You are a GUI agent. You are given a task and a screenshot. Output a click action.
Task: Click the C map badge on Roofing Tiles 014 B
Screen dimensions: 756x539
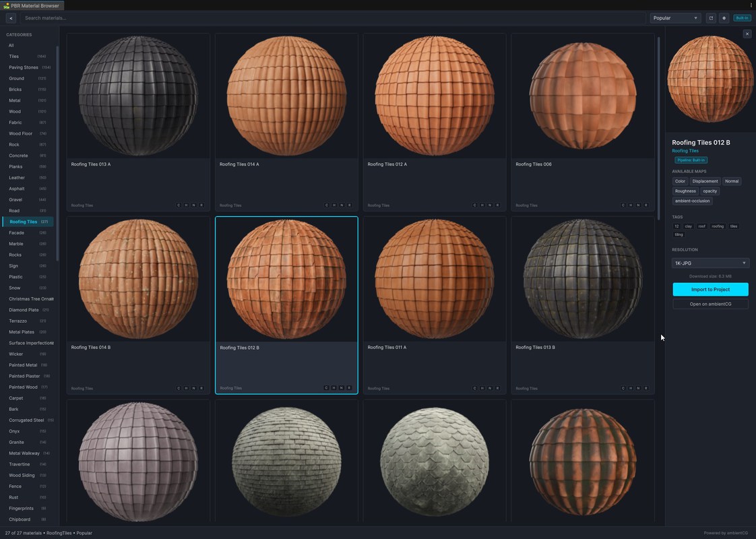point(179,388)
